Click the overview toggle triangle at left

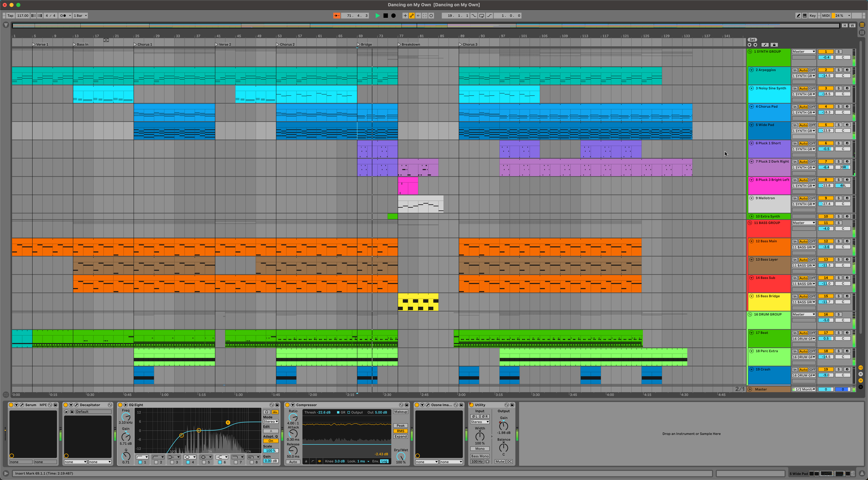(6, 25)
